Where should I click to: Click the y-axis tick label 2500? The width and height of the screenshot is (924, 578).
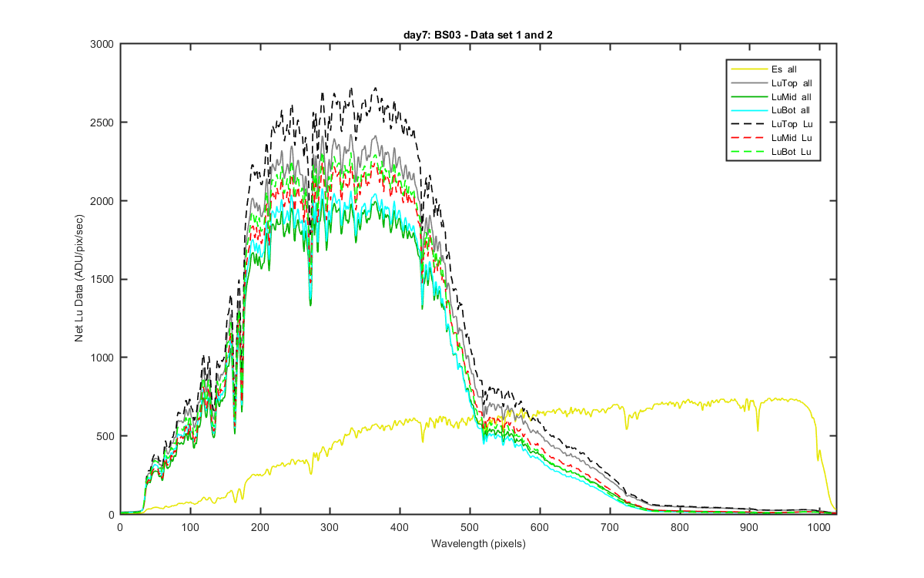pos(102,123)
